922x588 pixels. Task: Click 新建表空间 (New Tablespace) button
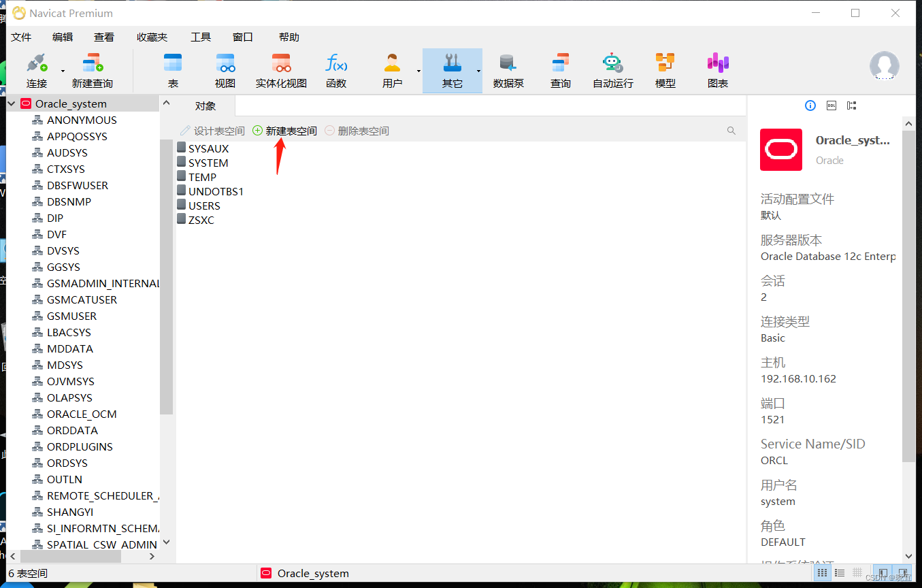click(284, 131)
